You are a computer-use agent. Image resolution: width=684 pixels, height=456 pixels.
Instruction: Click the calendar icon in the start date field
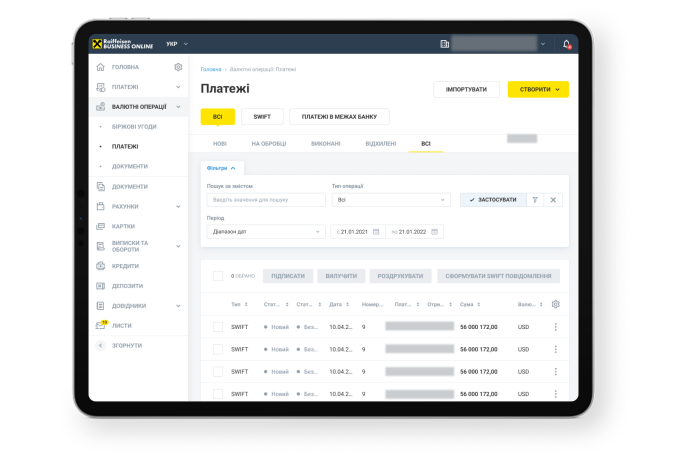click(x=376, y=232)
